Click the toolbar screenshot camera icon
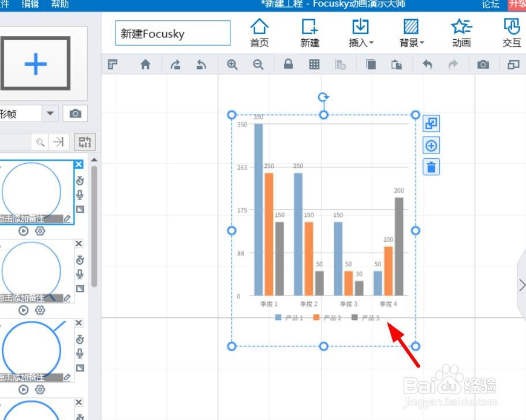 (483, 64)
